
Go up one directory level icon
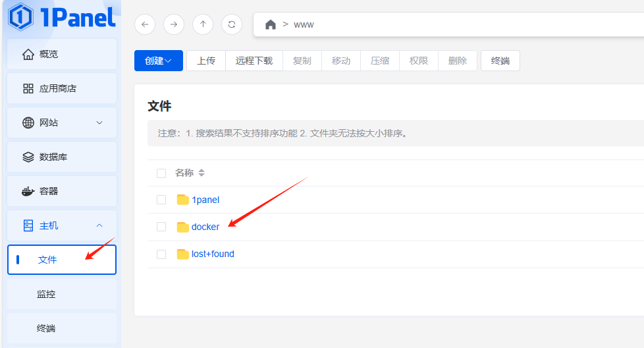tap(203, 24)
